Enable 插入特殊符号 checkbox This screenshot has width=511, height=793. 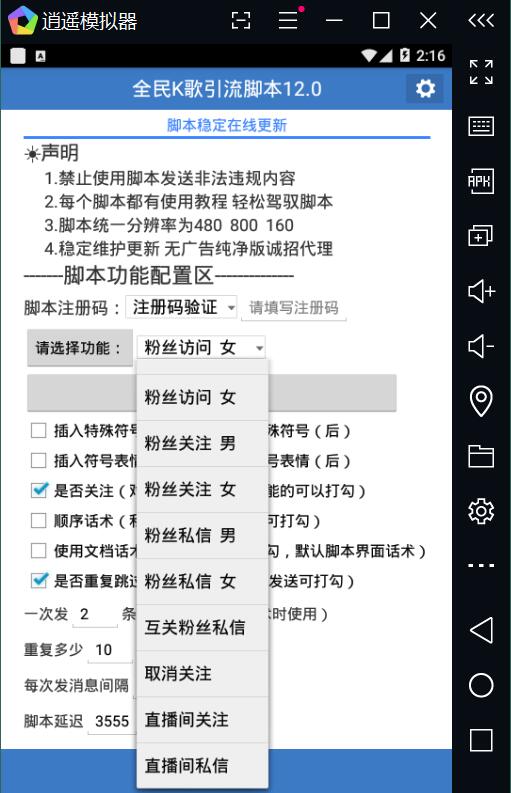click(38, 430)
